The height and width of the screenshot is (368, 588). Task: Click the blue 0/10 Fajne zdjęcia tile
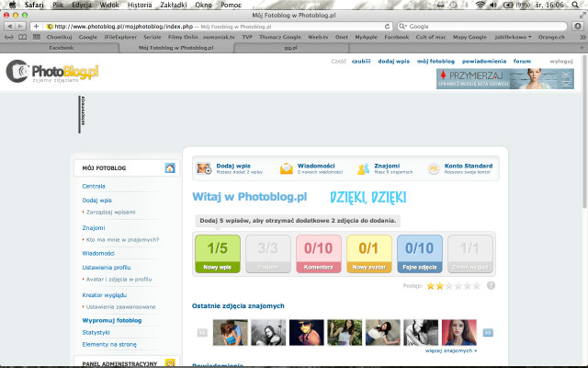pyautogui.click(x=420, y=254)
